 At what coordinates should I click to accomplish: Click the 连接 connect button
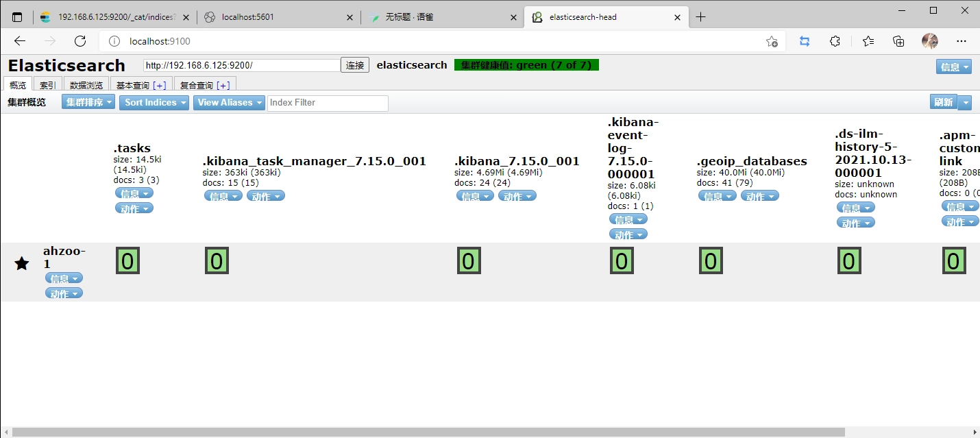[x=355, y=65]
